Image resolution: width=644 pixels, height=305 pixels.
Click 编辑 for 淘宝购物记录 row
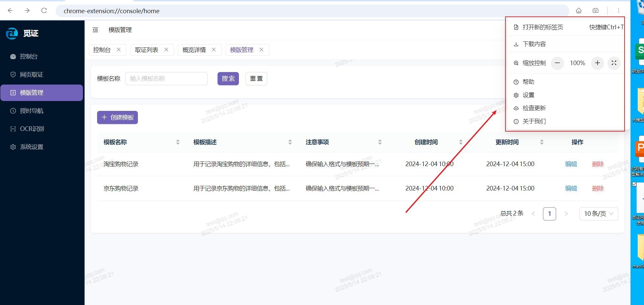(x=571, y=164)
